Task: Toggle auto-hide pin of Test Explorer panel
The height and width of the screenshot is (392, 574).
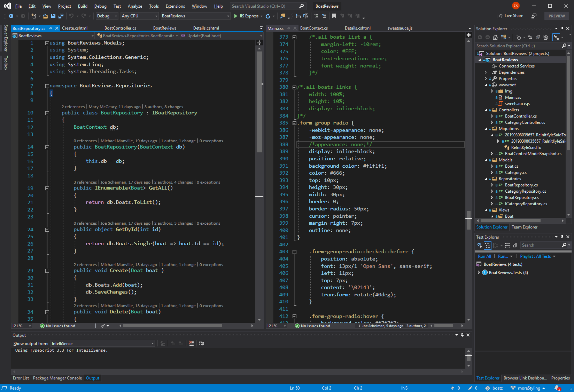Action: tap(562, 237)
